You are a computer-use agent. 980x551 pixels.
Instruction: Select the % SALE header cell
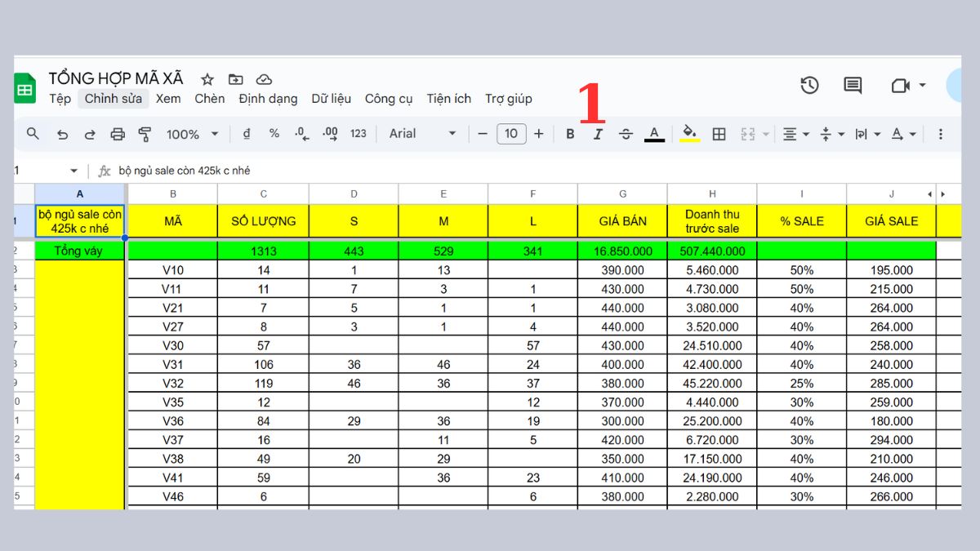[x=802, y=221]
